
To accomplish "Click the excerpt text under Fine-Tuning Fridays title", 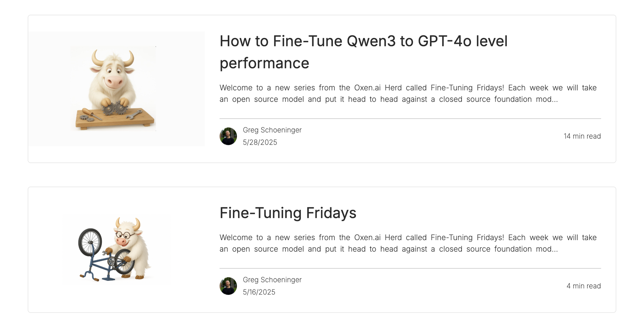I will [408, 243].
